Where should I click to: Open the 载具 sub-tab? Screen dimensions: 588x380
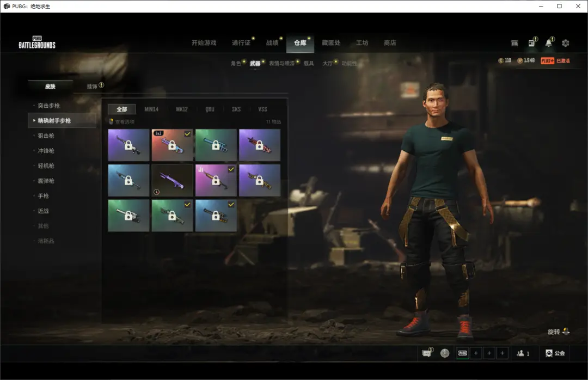309,63
